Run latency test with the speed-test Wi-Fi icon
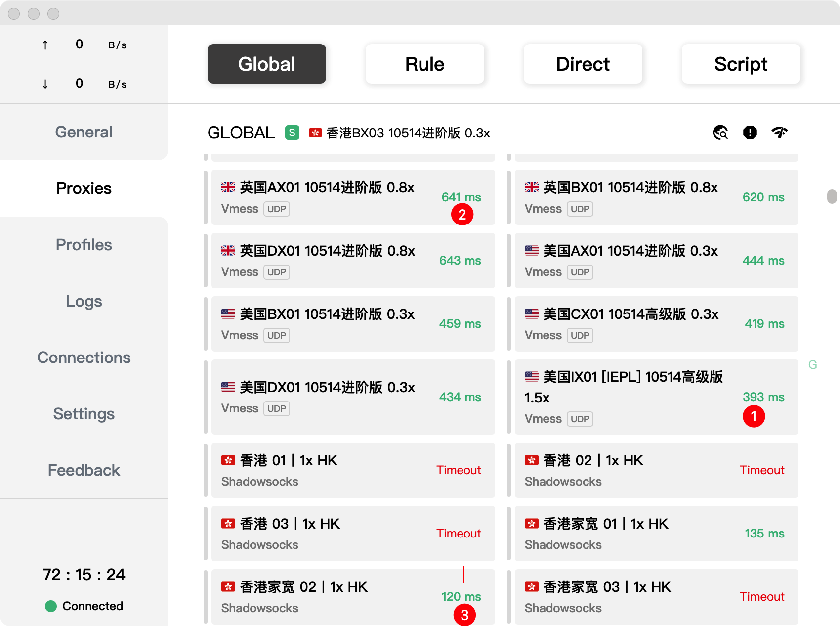Viewport: 840px width, 626px height. pyautogui.click(x=780, y=133)
